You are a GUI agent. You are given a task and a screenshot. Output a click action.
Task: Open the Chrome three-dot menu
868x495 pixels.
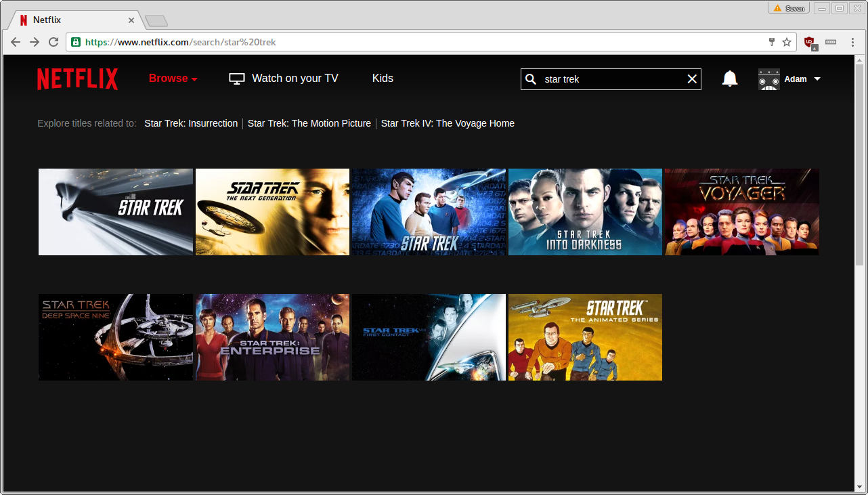(851, 42)
